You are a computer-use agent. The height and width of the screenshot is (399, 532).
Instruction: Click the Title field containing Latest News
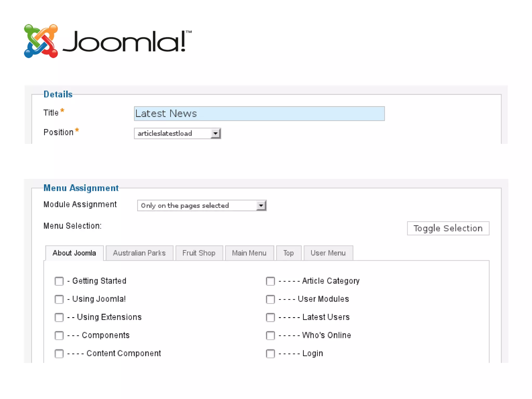[x=259, y=114]
